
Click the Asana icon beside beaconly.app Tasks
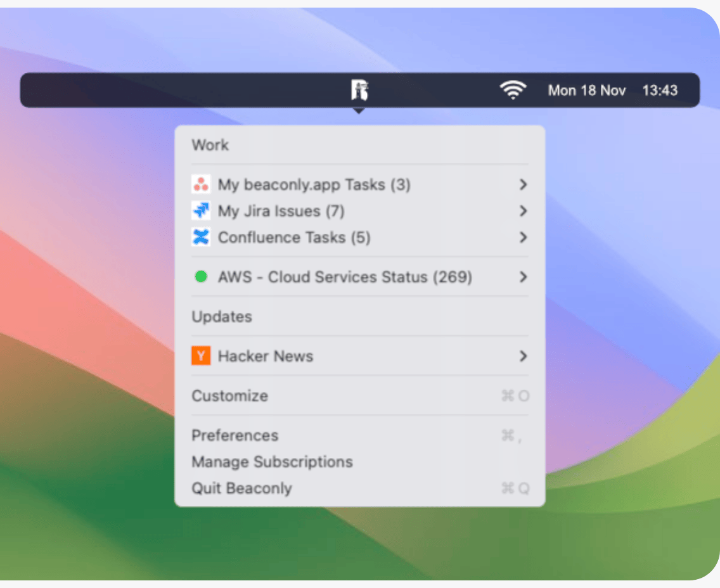(201, 184)
